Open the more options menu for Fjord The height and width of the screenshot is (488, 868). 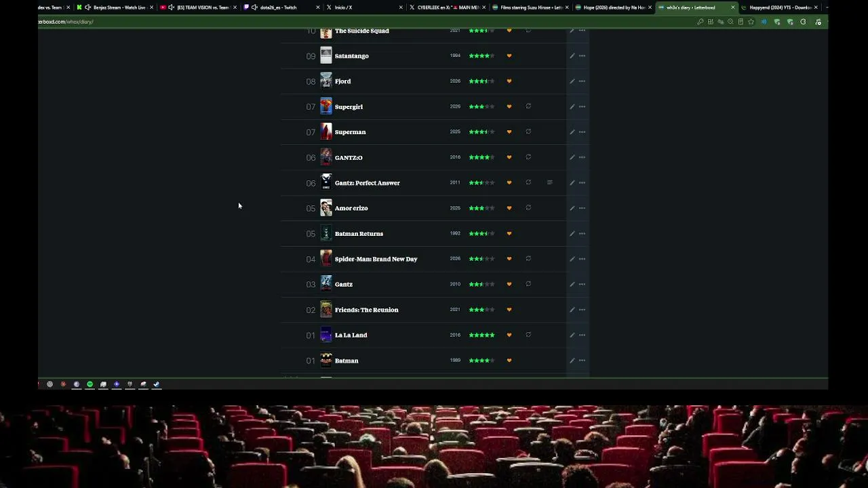coord(582,81)
